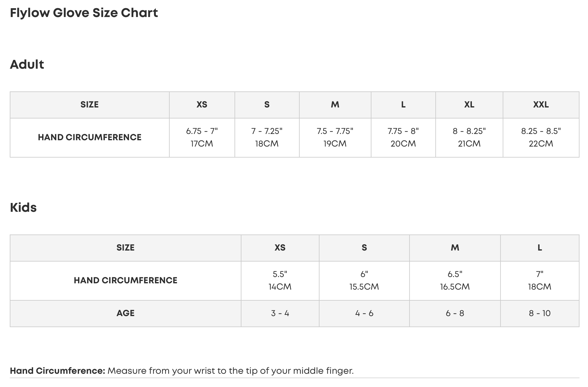Click the Kids 5.5" 14CM cell
Screen dimensions: 588x387
280,280
